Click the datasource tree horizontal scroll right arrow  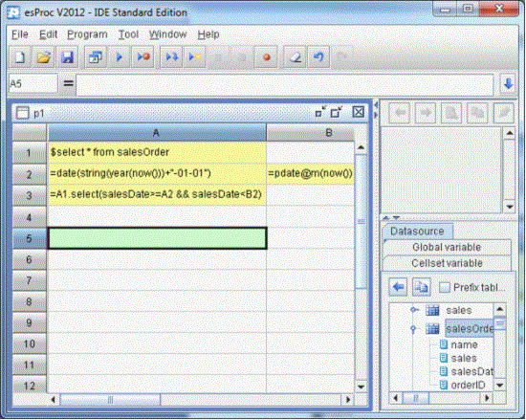tap(487, 398)
